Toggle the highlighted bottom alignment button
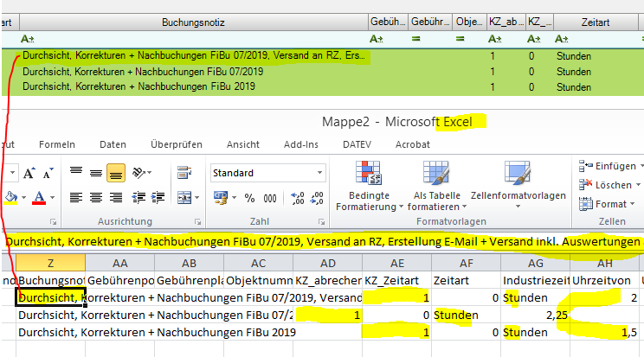 116,173
